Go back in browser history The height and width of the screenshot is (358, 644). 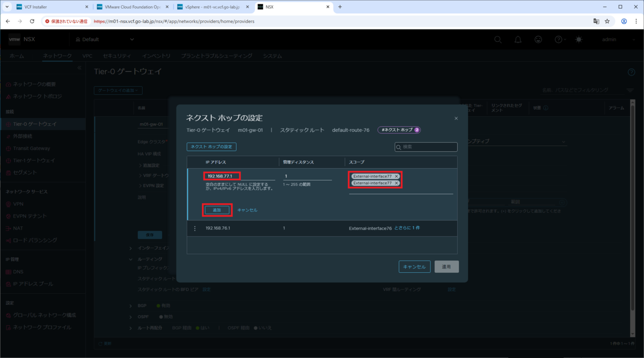point(8,21)
